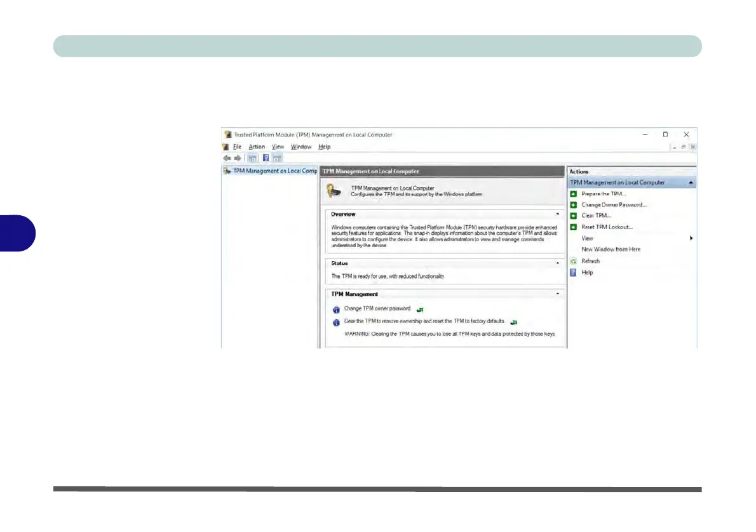
Task: Click the title bar TPM application icon
Action: click(x=228, y=135)
